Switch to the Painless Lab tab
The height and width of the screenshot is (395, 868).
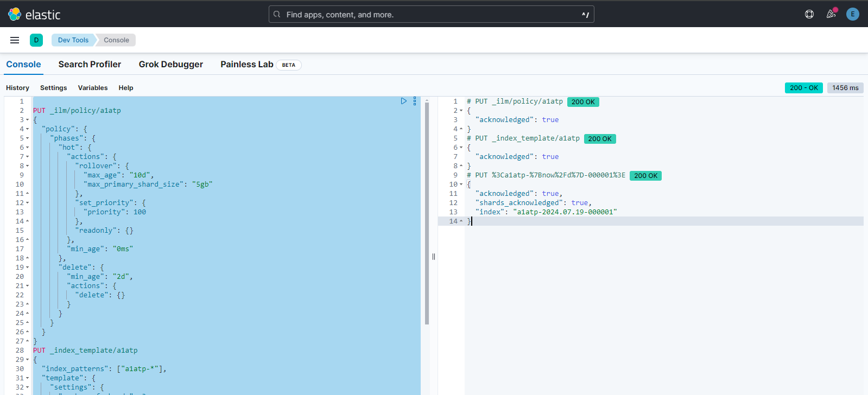click(246, 64)
